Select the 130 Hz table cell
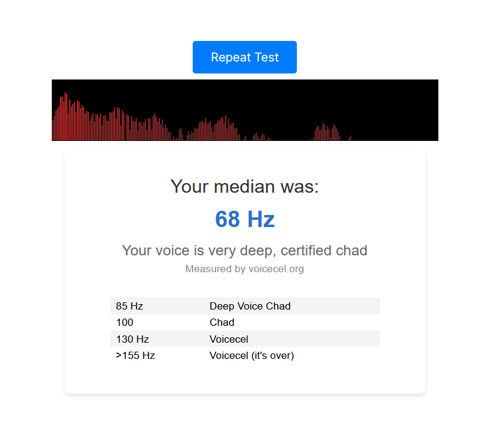This screenshot has width=504, height=436. click(x=132, y=339)
